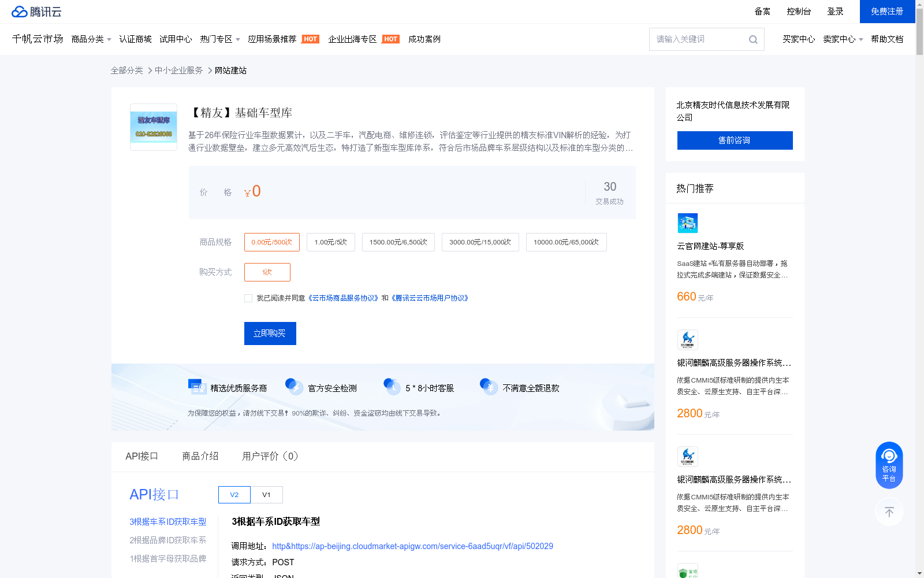The height and width of the screenshot is (578, 924).
Task: Click the 5*8小时客服 icon
Action: 392,387
